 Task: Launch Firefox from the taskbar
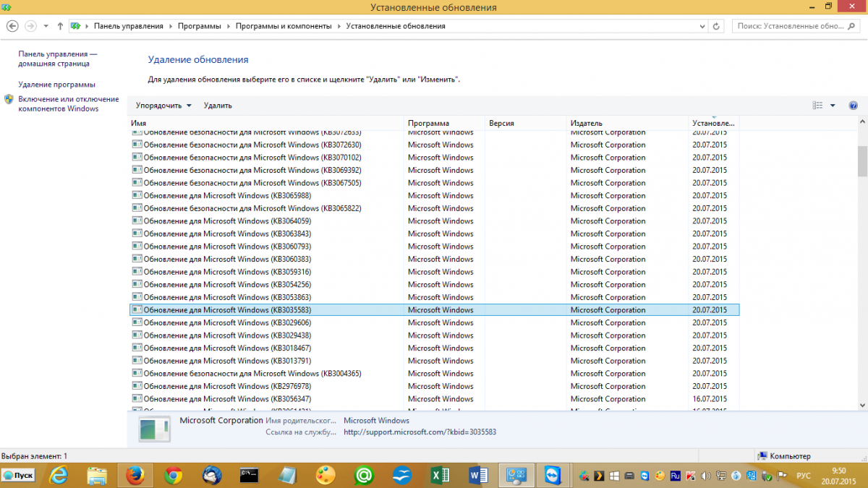tap(135, 475)
